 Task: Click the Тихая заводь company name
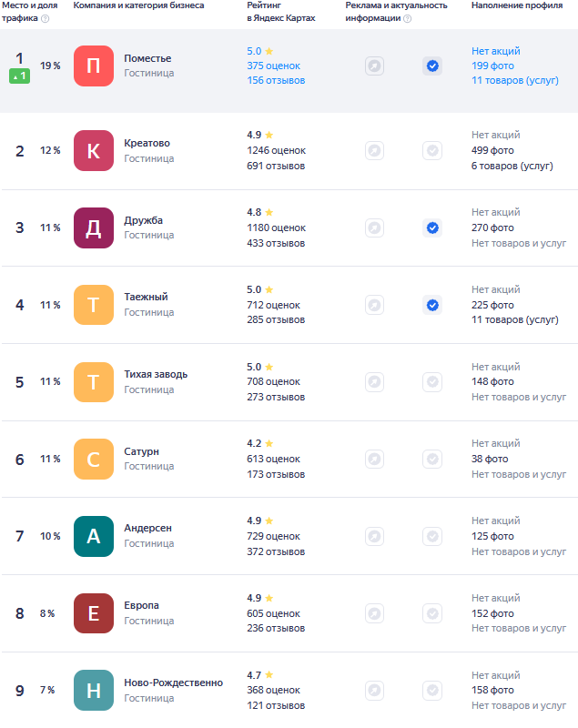tap(156, 374)
